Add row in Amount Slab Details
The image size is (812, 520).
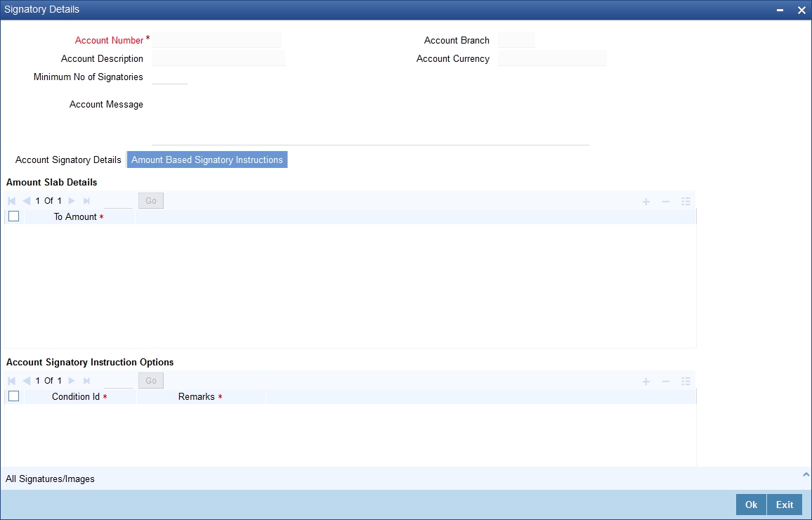[x=646, y=202]
